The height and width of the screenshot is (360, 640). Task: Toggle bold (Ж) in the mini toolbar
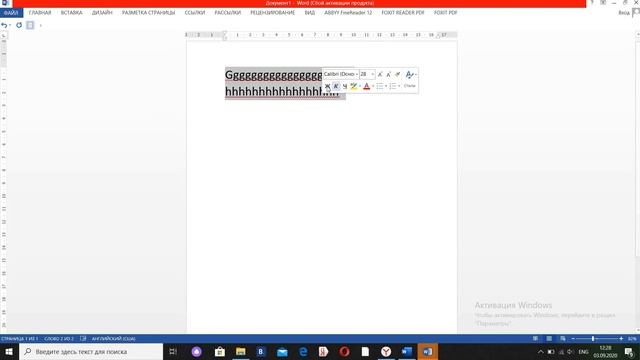[327, 86]
